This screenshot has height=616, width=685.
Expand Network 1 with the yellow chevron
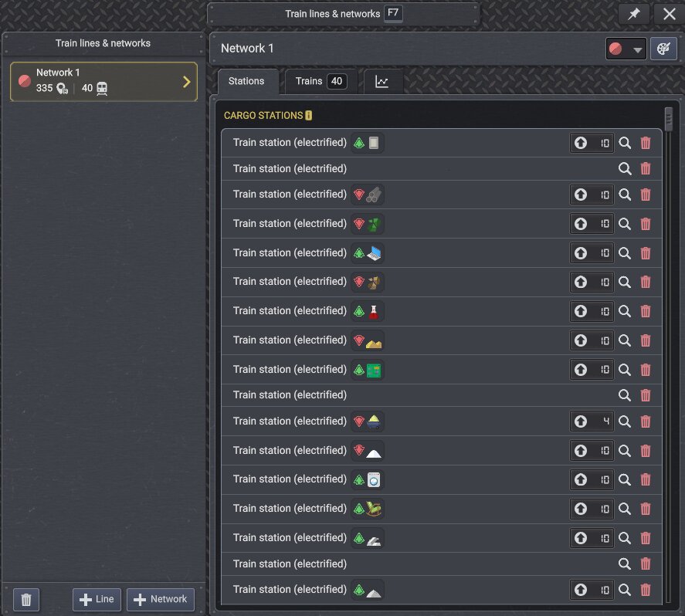pos(187,82)
